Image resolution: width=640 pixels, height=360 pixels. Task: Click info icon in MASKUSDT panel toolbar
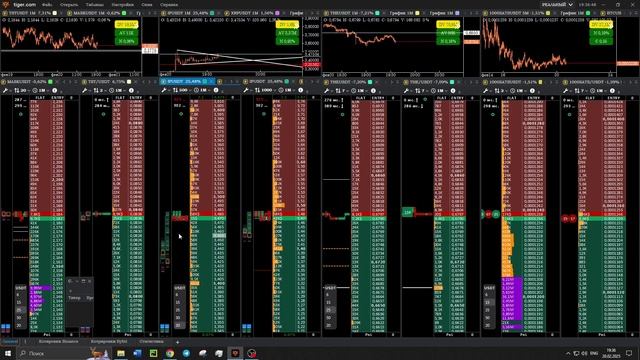[x=54, y=90]
